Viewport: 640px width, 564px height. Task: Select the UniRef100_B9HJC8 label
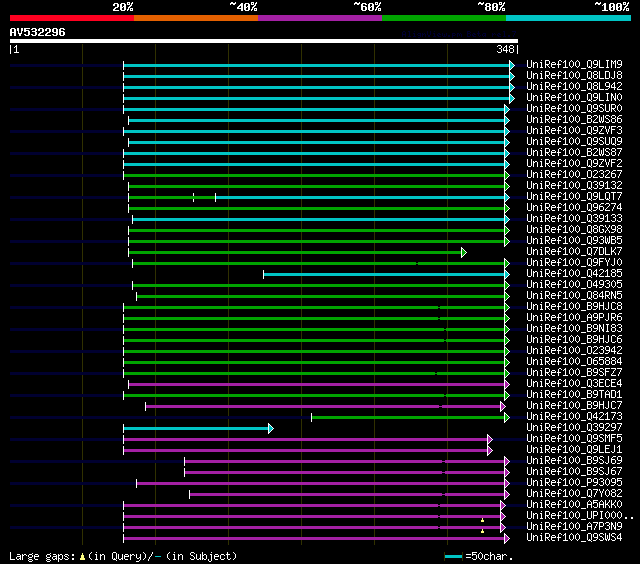574,307
